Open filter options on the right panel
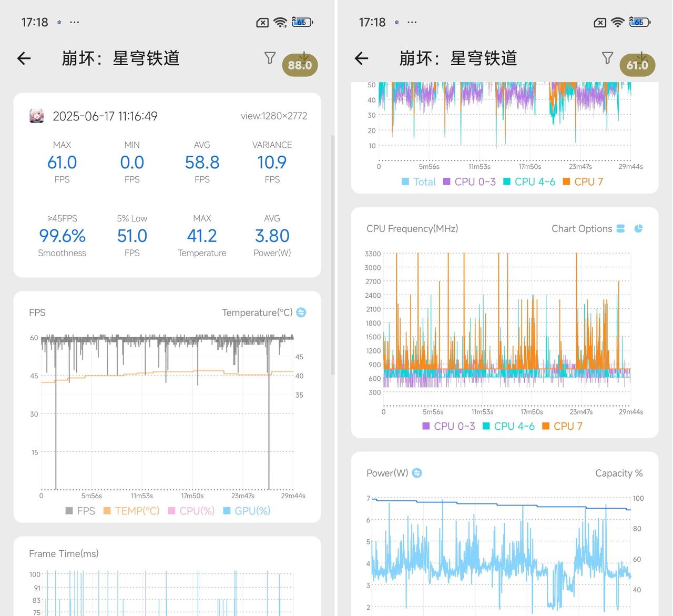Image resolution: width=673 pixels, height=616 pixels. (x=607, y=58)
